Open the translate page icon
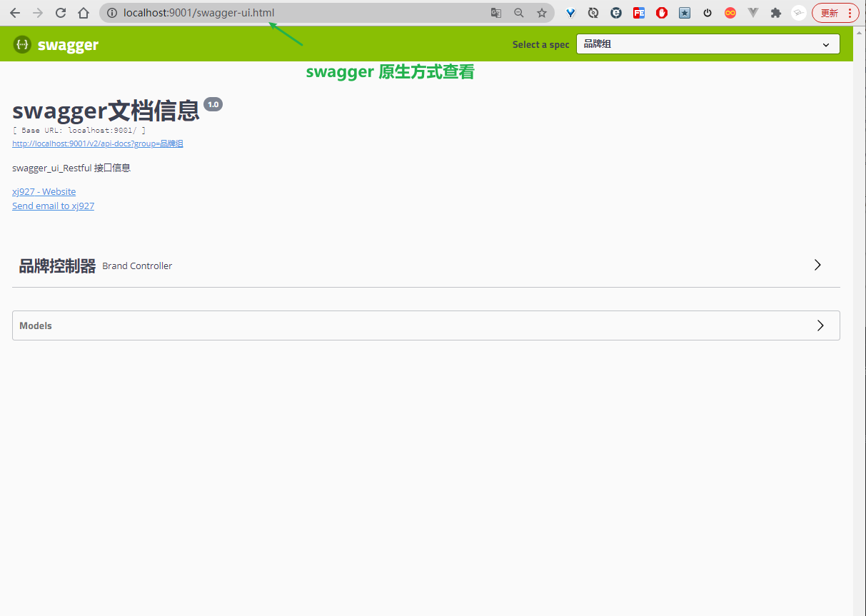 click(496, 13)
